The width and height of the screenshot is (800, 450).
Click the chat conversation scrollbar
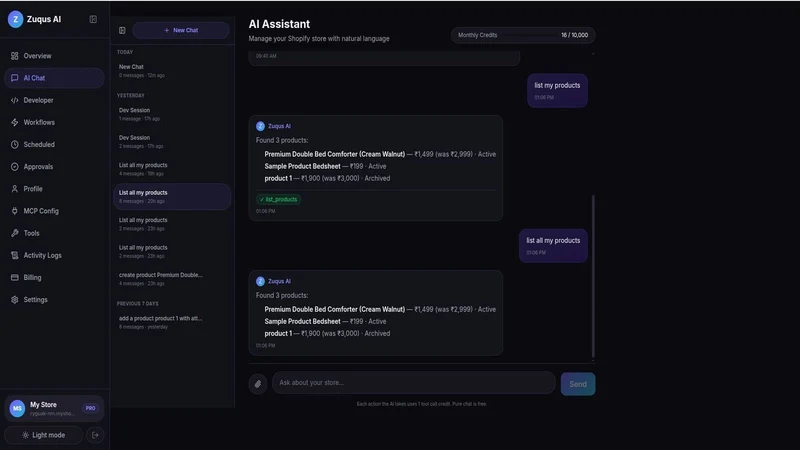click(593, 277)
